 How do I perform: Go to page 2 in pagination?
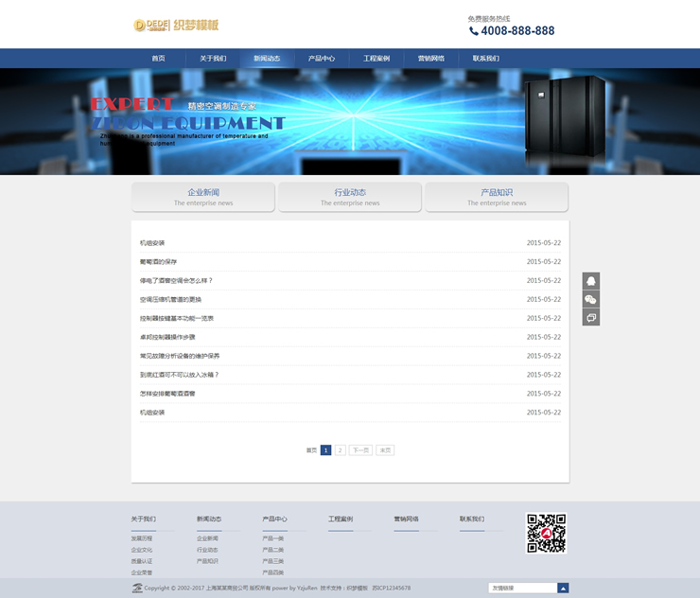(x=341, y=450)
